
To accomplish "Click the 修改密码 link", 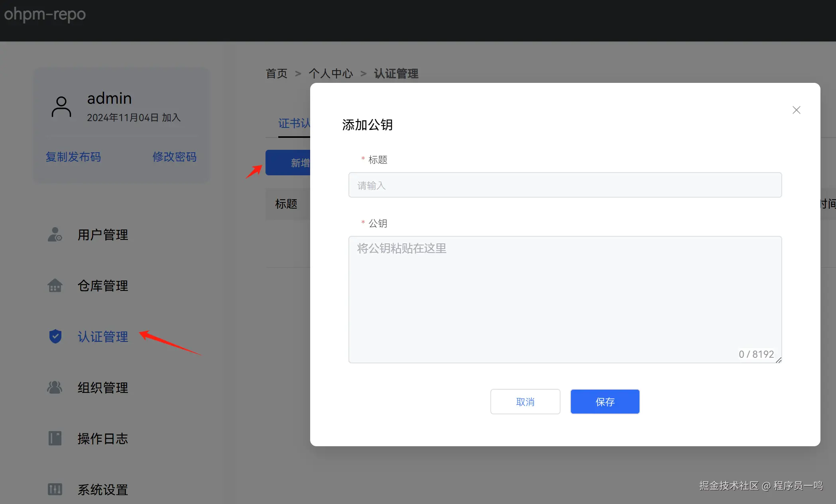I will tap(174, 157).
